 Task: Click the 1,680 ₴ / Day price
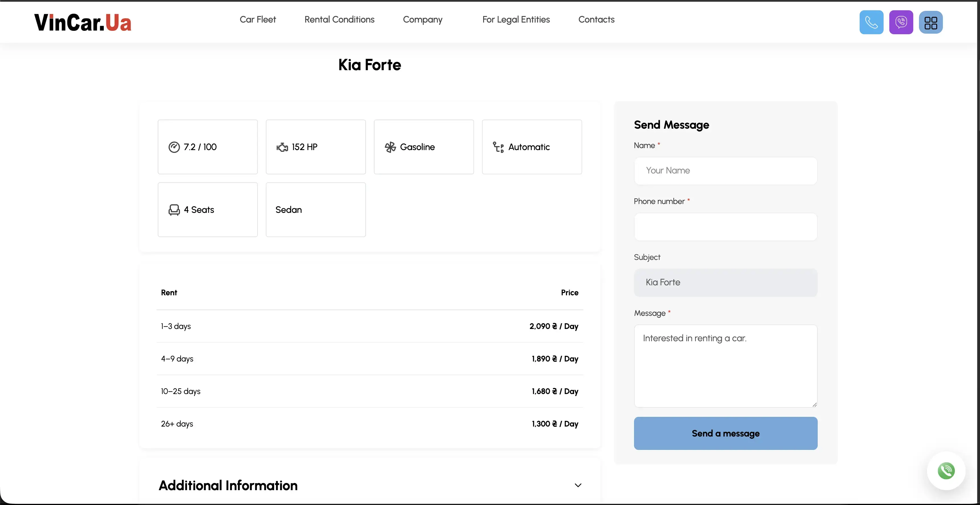555,392
